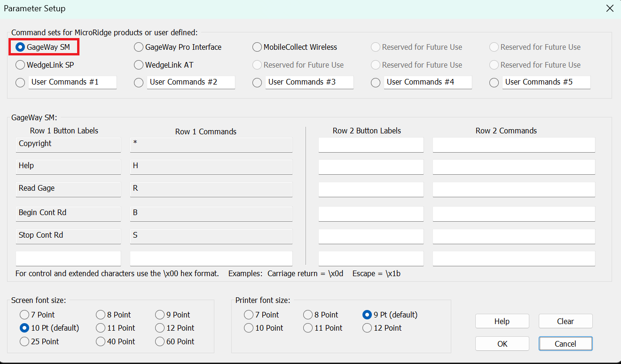
Task: Confirm settings with the OK button
Action: pos(502,344)
